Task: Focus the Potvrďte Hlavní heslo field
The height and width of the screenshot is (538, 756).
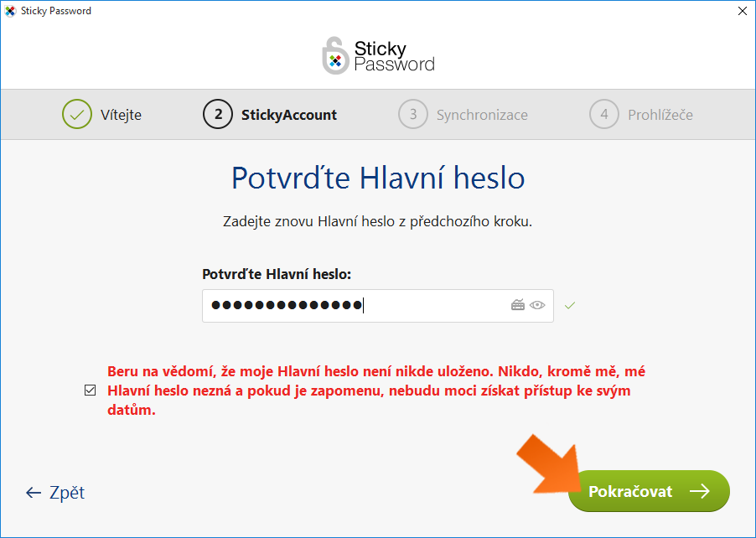Action: [377, 306]
